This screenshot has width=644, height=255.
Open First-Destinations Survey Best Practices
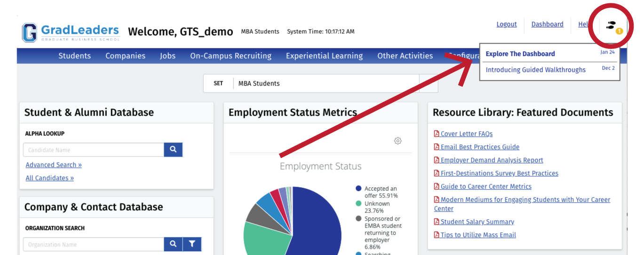coord(500,174)
